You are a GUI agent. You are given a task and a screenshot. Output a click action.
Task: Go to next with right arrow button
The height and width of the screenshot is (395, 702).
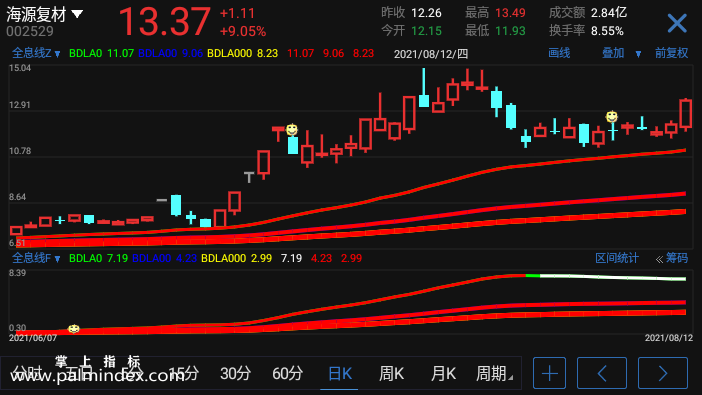point(663,373)
